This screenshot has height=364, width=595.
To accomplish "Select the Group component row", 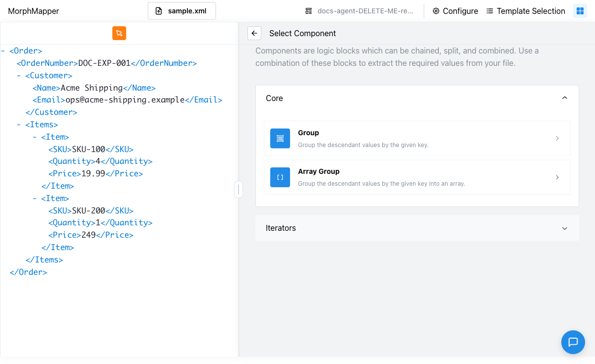I will (x=417, y=139).
